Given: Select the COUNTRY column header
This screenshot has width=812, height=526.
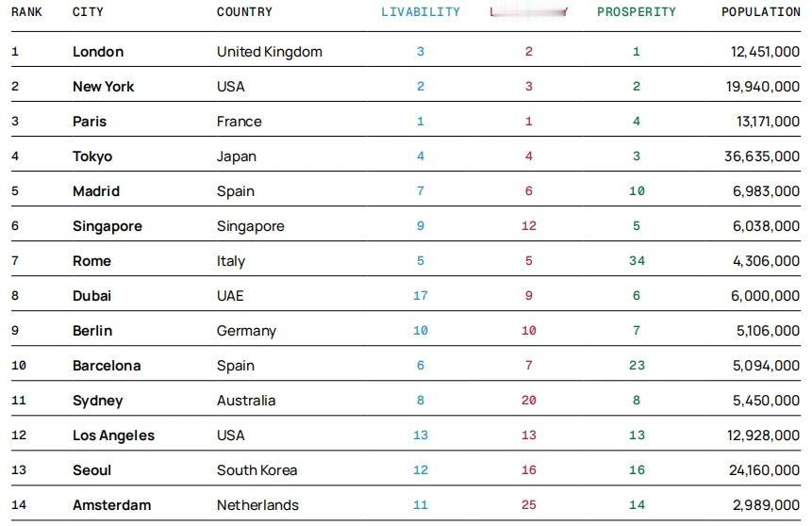Looking at the screenshot, I should (x=244, y=12).
